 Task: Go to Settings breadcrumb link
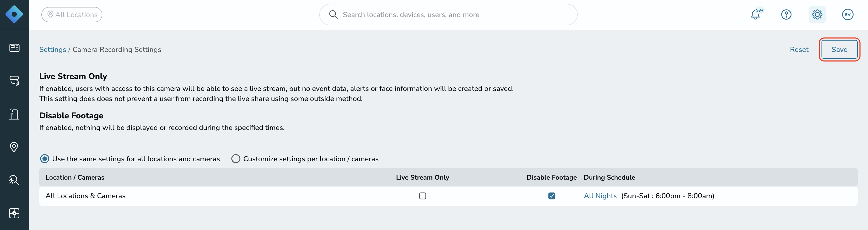pos(52,50)
